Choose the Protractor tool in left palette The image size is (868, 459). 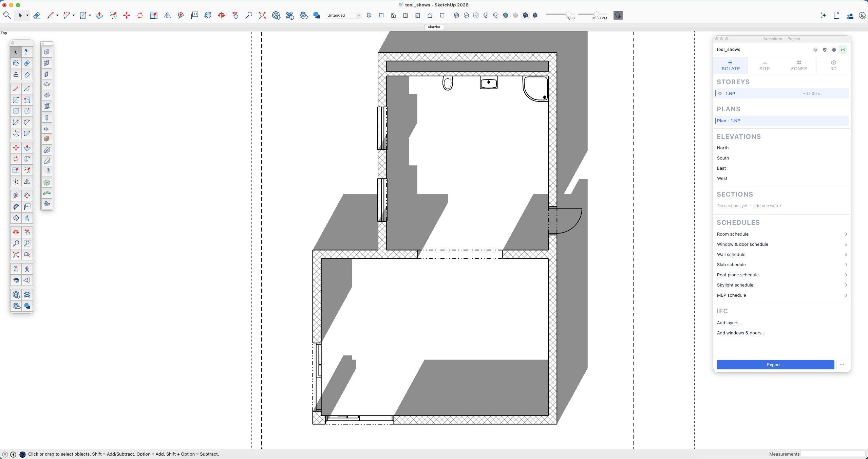[x=16, y=207]
